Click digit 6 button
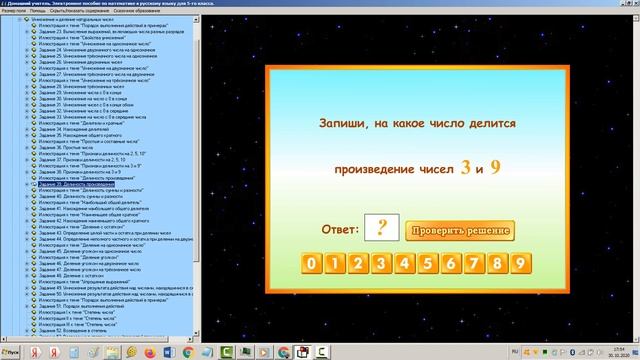The image size is (640, 360). coord(451,263)
